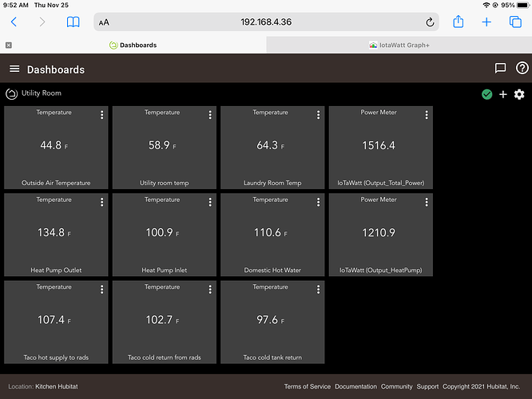Select the 102.7 F cold return value
Screen dimensions: 532x399
(162, 320)
